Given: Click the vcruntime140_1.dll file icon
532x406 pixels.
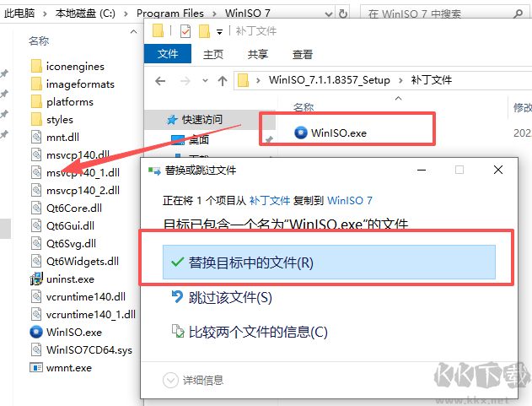Looking at the screenshot, I should click(x=36, y=314).
